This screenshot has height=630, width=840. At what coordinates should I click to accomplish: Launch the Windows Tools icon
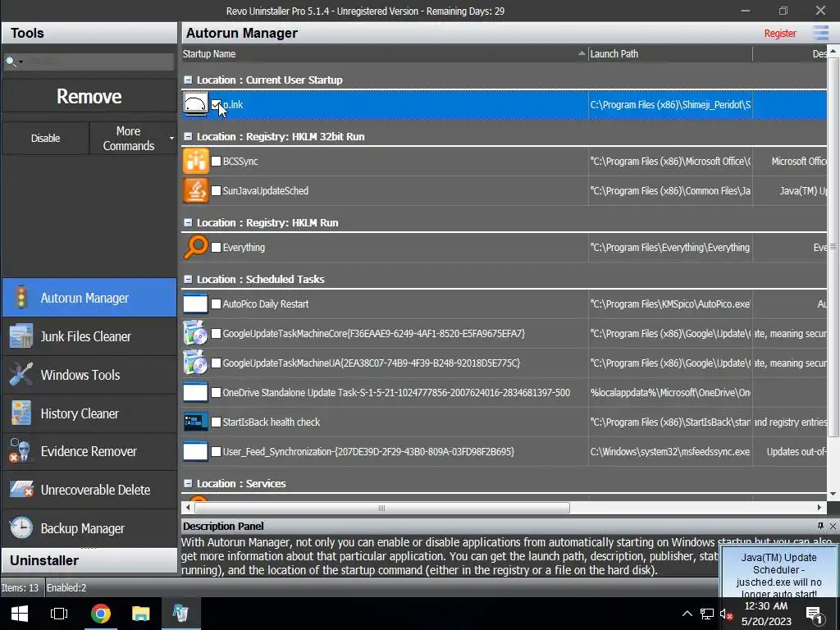(21, 374)
